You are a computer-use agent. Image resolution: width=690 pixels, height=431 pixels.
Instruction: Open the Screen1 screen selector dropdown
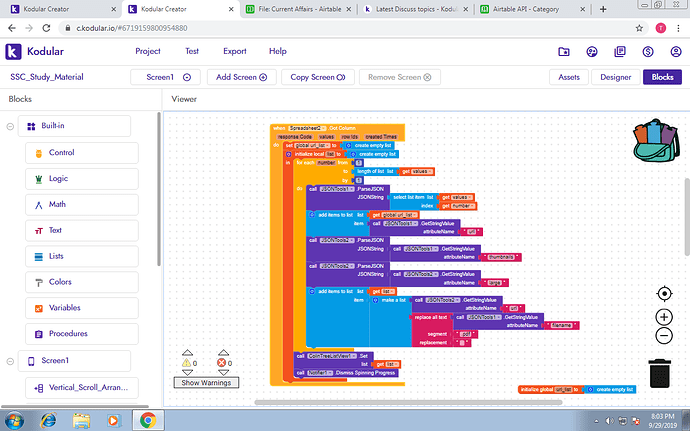(x=165, y=77)
